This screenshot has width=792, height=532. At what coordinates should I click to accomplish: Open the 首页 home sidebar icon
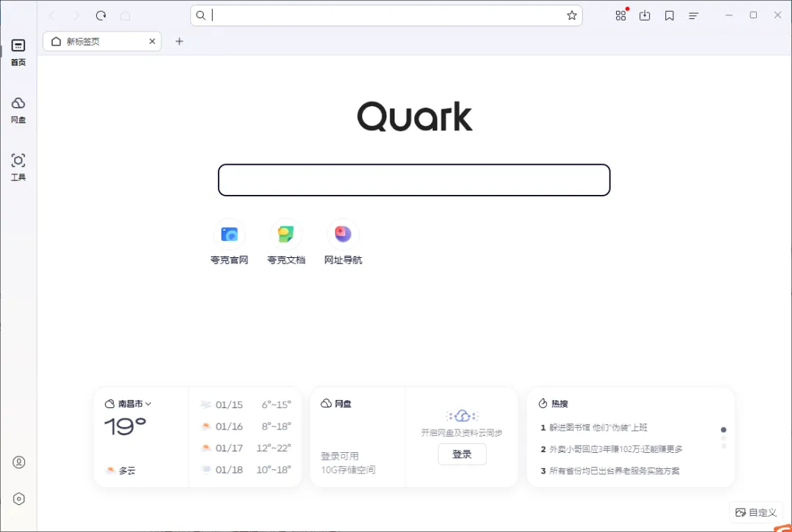tap(18, 53)
